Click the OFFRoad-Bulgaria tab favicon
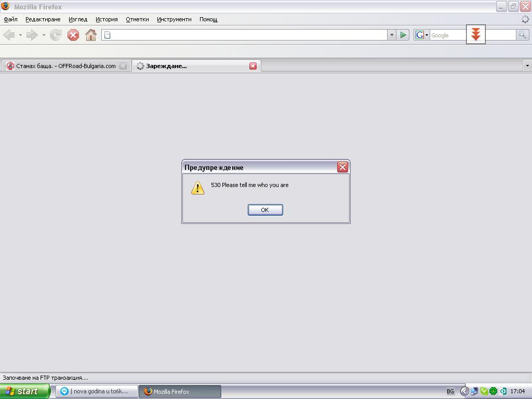Viewport: 532px width, 399px height. pos(10,66)
